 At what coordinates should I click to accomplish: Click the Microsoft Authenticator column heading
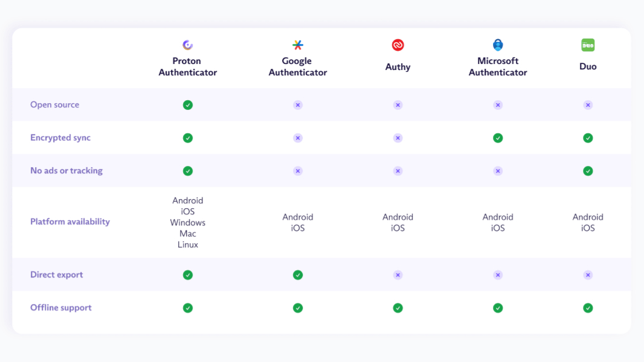click(498, 66)
